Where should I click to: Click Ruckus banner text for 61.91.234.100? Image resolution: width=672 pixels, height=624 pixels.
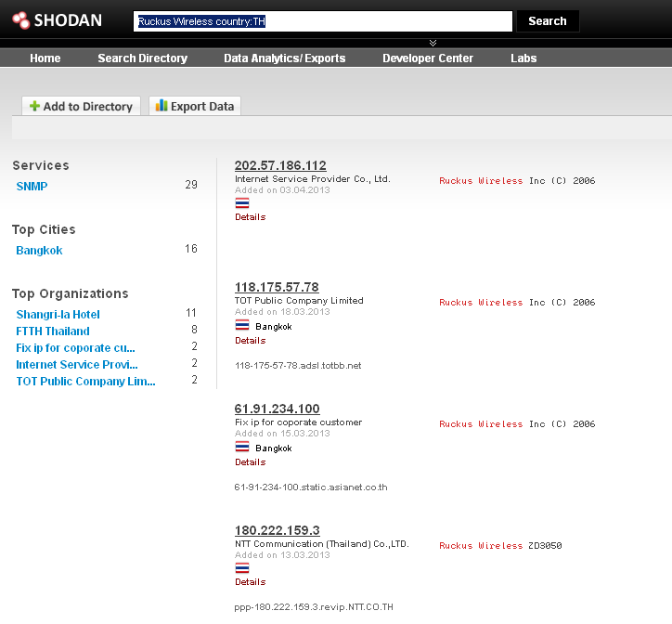517,424
